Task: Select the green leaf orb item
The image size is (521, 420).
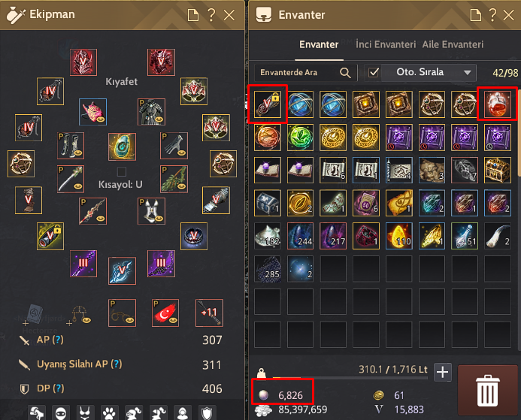Action: (x=300, y=137)
